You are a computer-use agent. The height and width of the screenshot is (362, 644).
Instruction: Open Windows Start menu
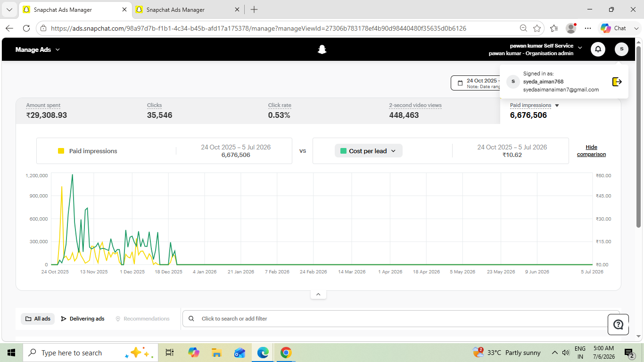coord(11,353)
